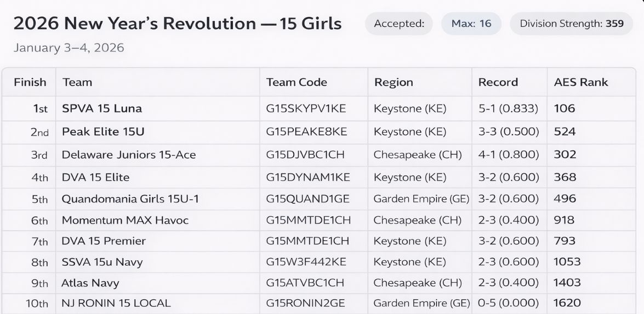Sort by AES Rank column header
The image size is (644, 314).
[x=581, y=82]
